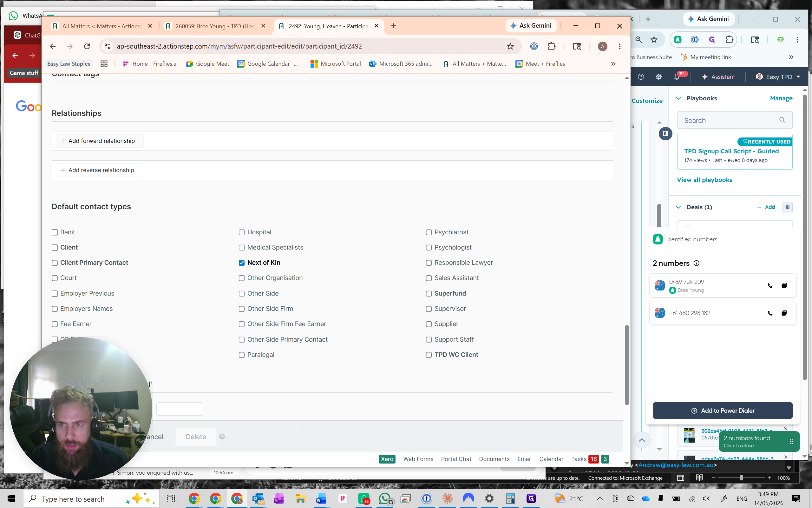The width and height of the screenshot is (812, 508).
Task: Open Windows Start menu
Action: tap(11, 498)
